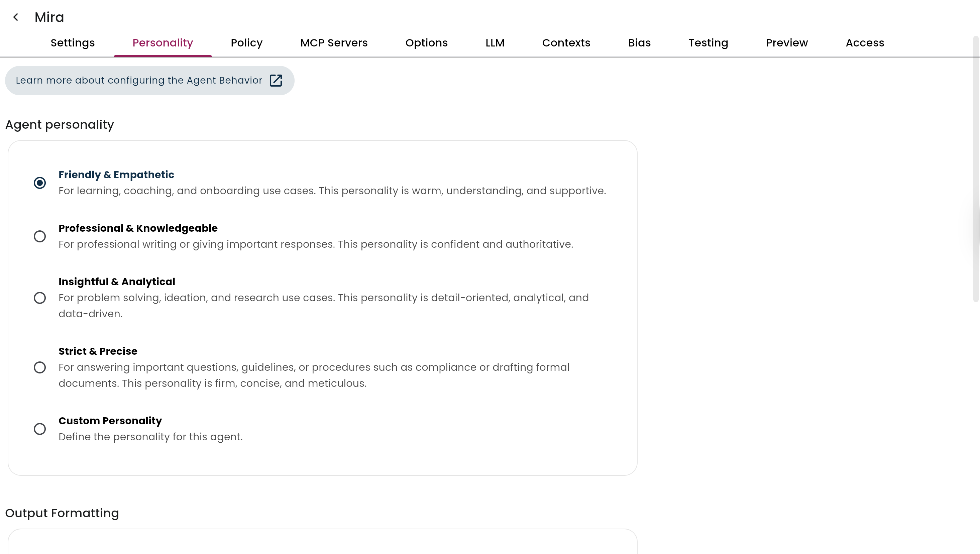Open external link icon for Agent Behavior

[276, 81]
